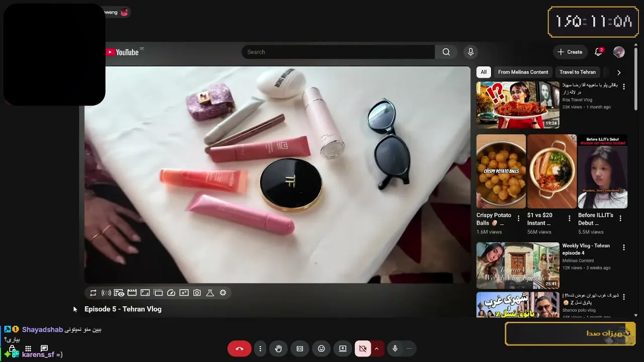Click into the YouTube search field
The height and width of the screenshot is (362, 644).
click(338, 52)
